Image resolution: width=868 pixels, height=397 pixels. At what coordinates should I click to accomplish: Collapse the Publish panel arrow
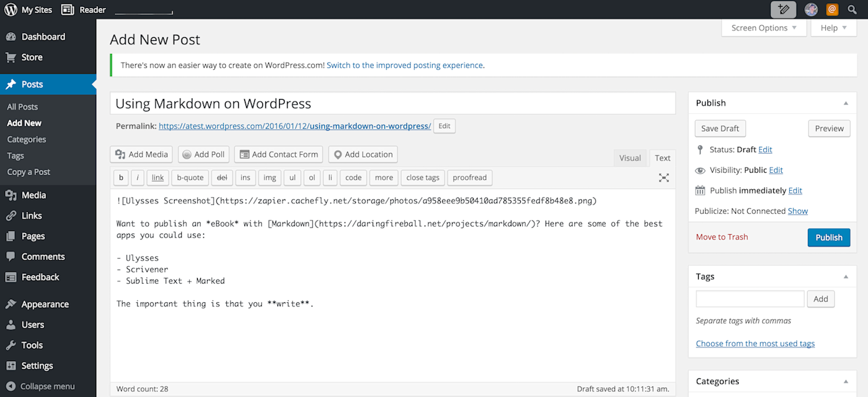(846, 103)
